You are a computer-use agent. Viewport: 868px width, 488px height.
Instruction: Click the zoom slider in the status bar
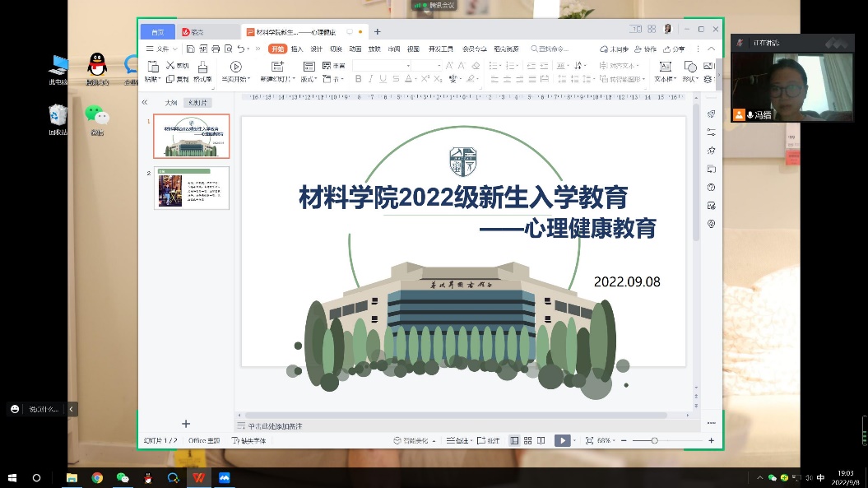[654, 441]
